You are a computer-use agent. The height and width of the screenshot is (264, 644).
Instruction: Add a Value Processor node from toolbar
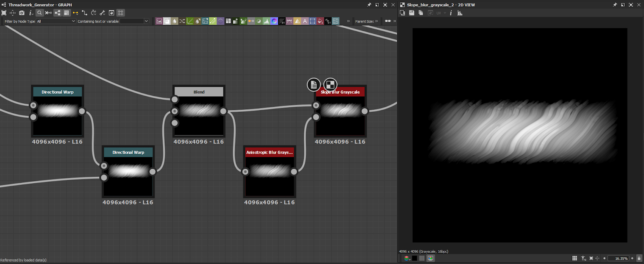coord(328,21)
